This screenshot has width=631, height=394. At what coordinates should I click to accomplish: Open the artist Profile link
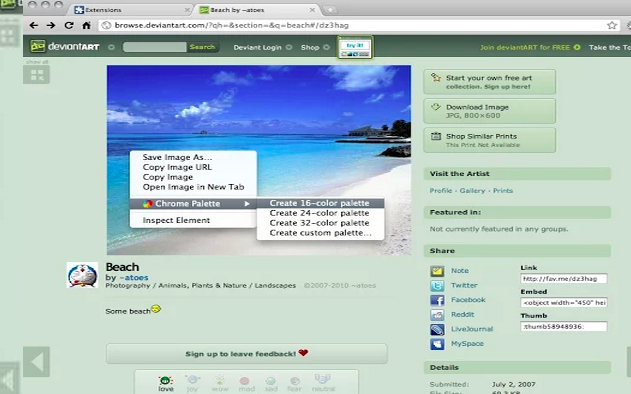[x=441, y=191]
